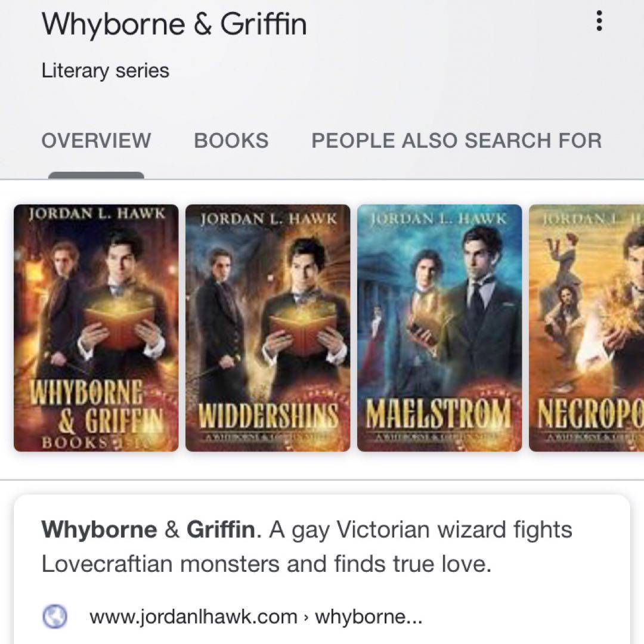The height and width of the screenshot is (644, 644).
Task: Tap the Widdershins title text on the cover
Action: tap(269, 415)
